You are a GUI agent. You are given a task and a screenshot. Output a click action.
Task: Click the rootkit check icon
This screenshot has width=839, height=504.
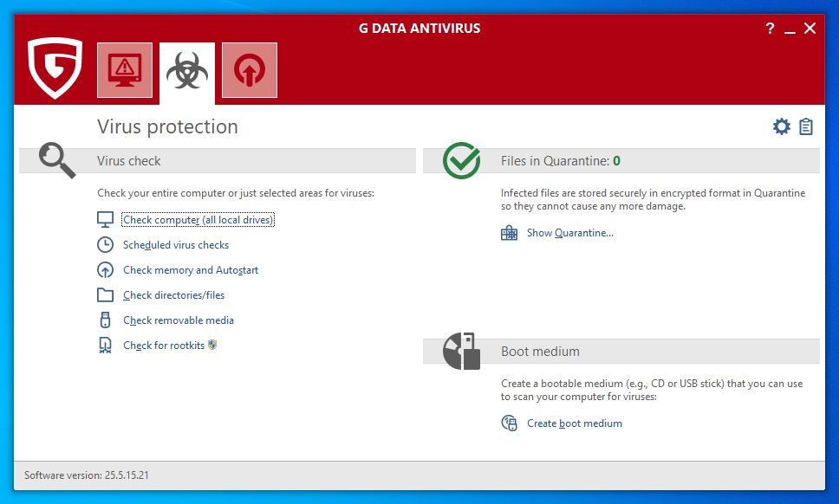[x=105, y=346]
